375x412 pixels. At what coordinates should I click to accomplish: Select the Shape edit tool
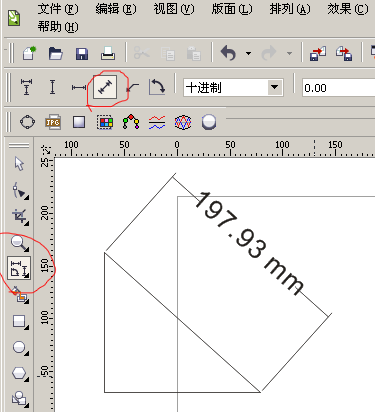point(20,191)
